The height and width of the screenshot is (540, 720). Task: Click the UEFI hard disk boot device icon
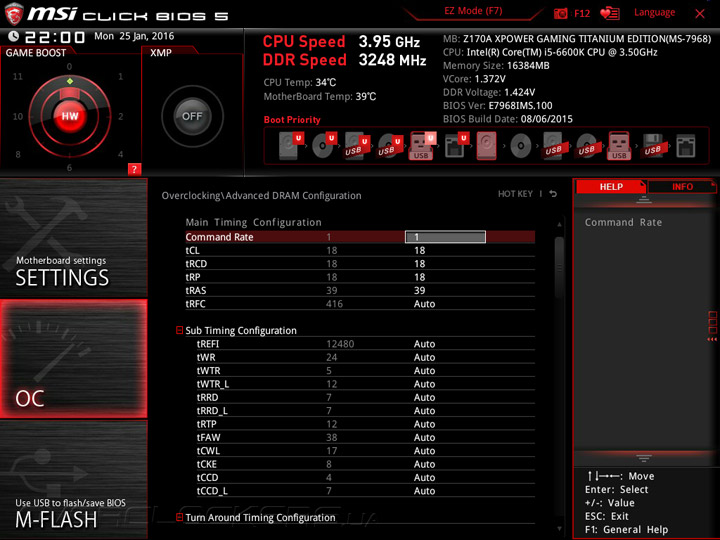(x=290, y=146)
